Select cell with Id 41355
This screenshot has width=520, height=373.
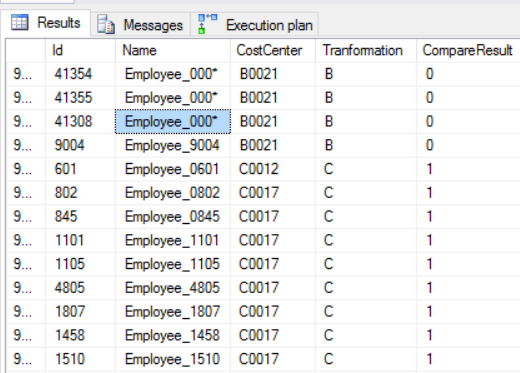click(x=80, y=98)
